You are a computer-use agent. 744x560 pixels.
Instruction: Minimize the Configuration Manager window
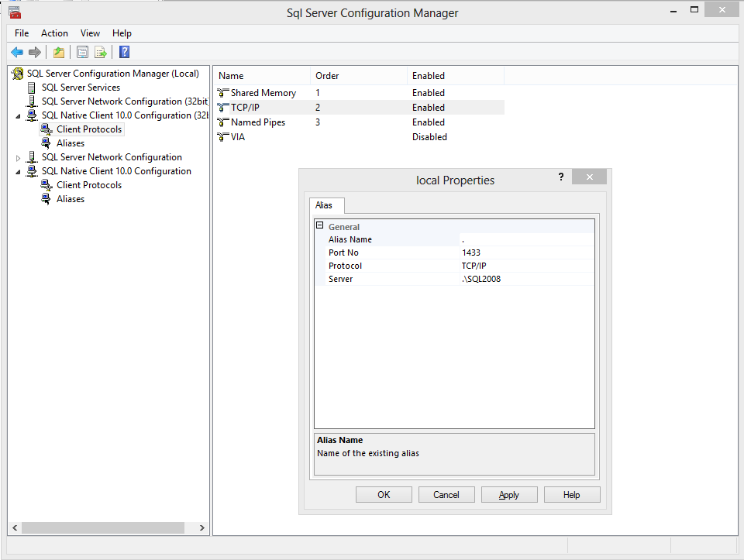coord(673,10)
